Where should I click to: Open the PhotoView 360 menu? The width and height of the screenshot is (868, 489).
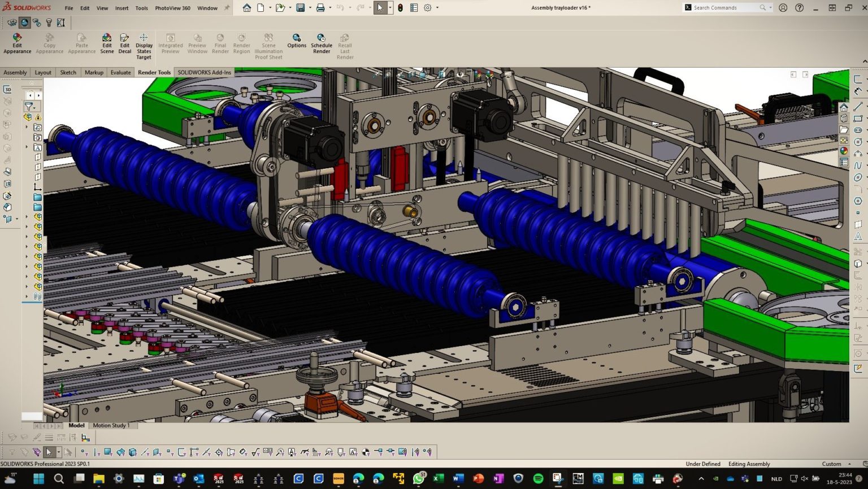click(x=172, y=7)
